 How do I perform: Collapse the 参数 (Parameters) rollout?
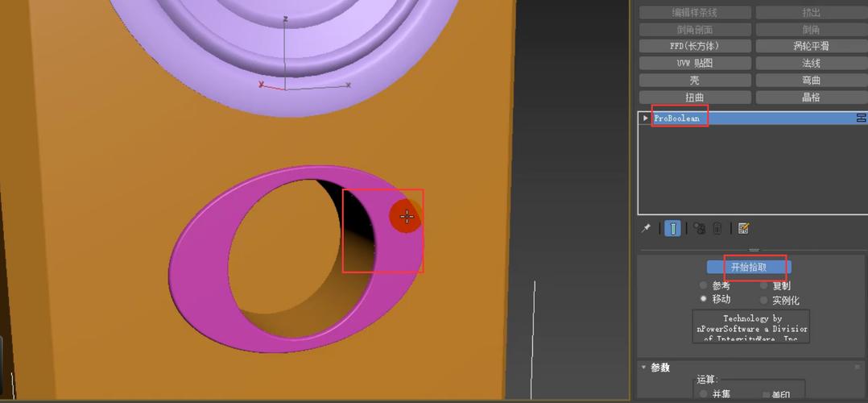pyautogui.click(x=644, y=368)
